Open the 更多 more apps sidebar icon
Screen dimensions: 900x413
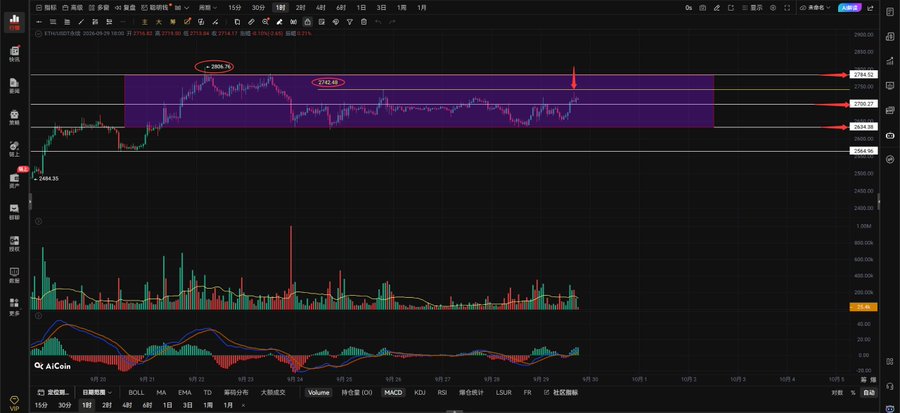[x=14, y=307]
